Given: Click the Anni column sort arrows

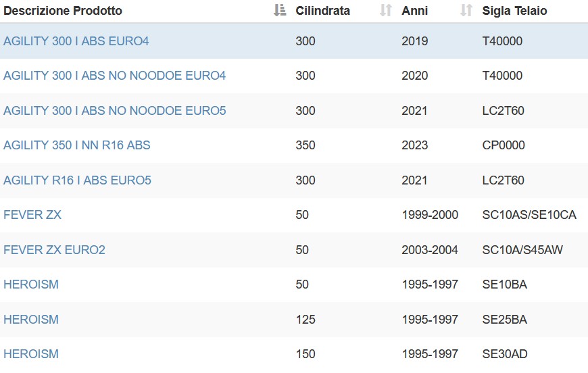Looking at the screenshot, I should [466, 11].
